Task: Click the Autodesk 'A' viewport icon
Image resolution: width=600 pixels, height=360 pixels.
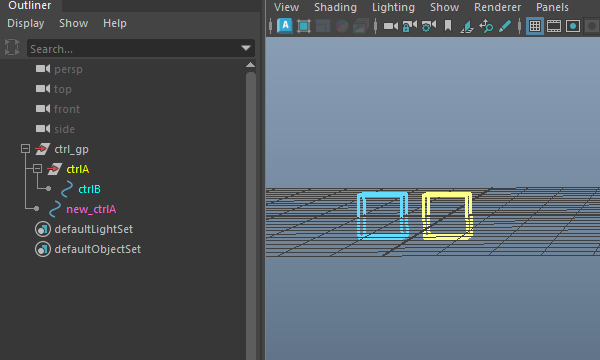Action: 285,26
